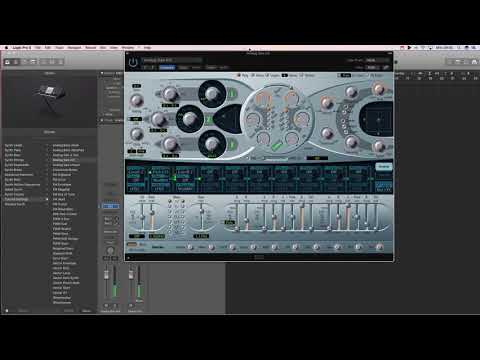Image resolution: width=480 pixels, height=360 pixels.
Task: Click the Oscillator 2 wave selector knob
Action: pyautogui.click(x=190, y=118)
